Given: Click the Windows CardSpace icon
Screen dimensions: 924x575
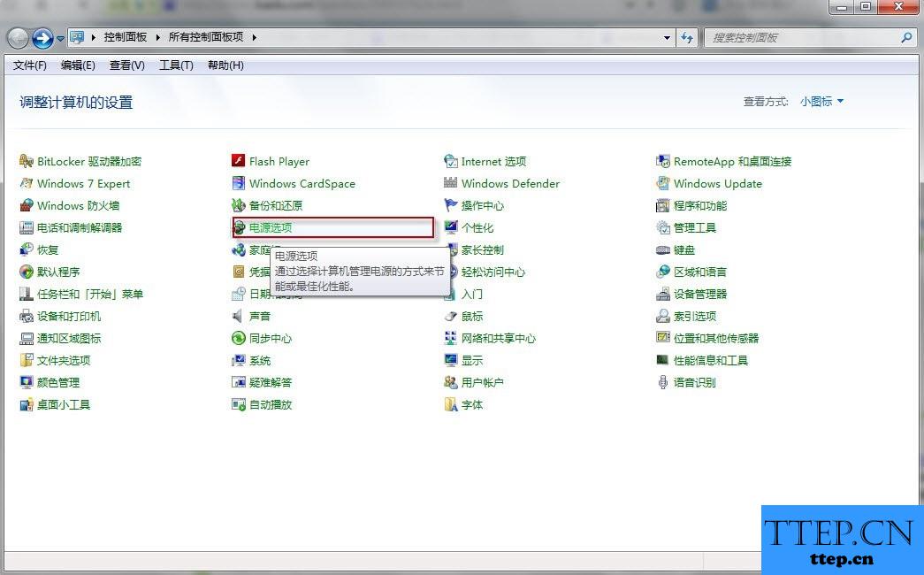Looking at the screenshot, I should click(x=238, y=183).
